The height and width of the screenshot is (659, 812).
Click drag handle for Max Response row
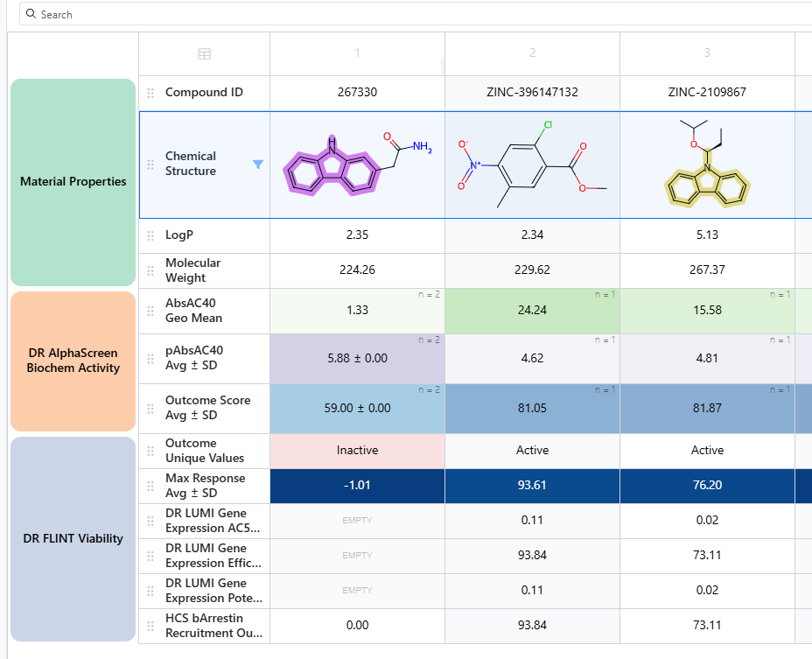[150, 486]
